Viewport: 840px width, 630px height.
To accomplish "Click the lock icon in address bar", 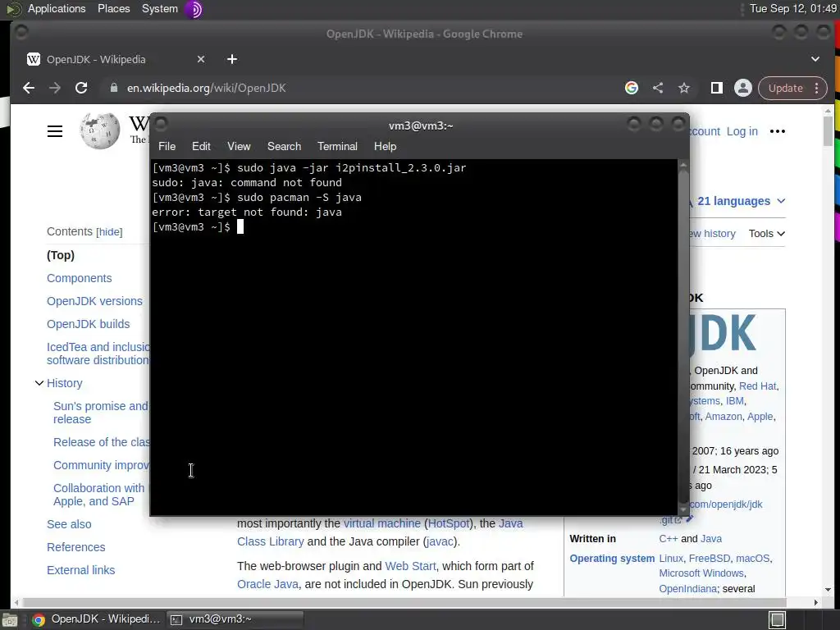I will click(x=113, y=88).
